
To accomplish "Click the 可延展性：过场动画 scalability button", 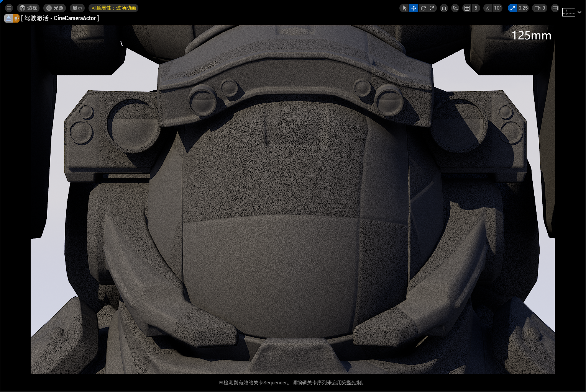I will click(113, 8).
